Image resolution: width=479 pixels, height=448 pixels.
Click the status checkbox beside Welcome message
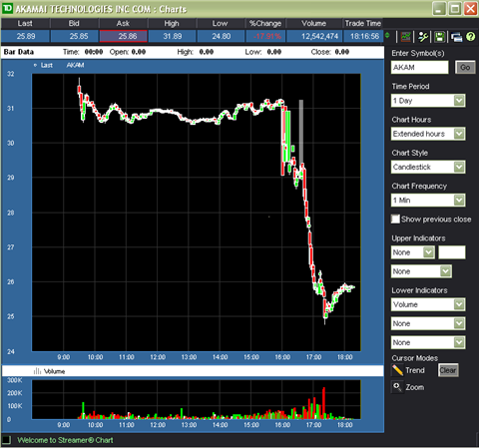pyautogui.click(x=6, y=440)
